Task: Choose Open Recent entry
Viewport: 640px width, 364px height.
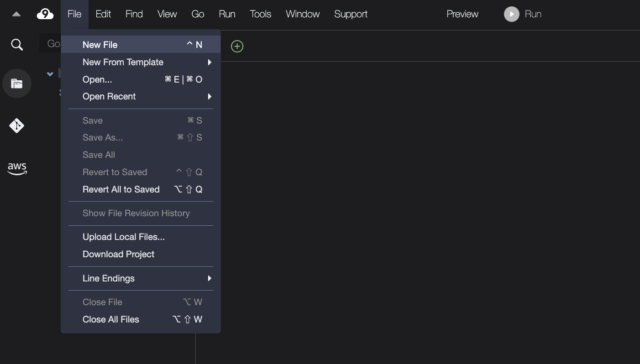Action: point(141,96)
